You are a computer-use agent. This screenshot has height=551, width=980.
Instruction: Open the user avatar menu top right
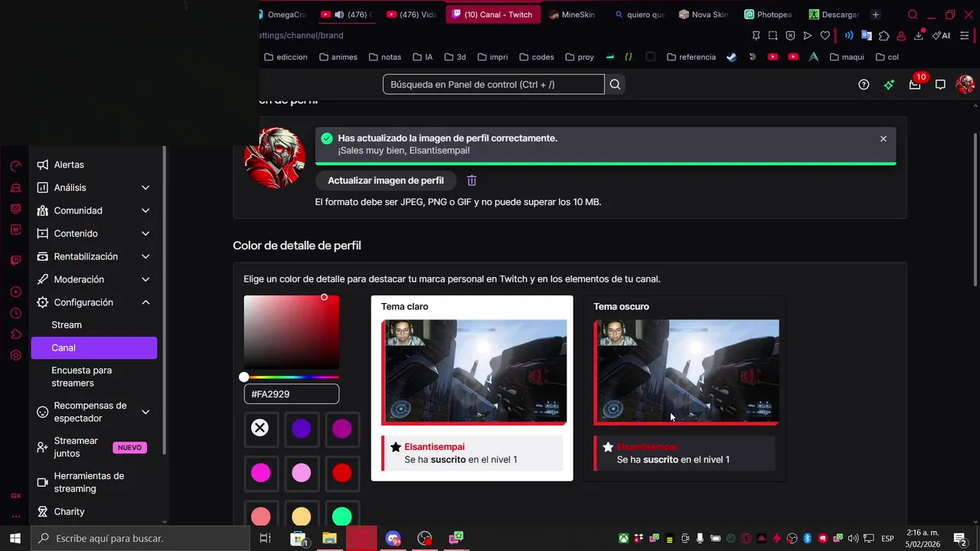coord(965,84)
